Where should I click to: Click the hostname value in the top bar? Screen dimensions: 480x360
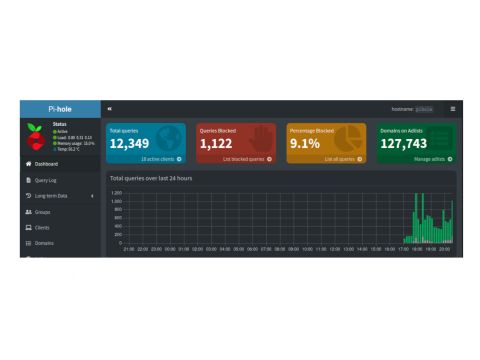point(424,109)
